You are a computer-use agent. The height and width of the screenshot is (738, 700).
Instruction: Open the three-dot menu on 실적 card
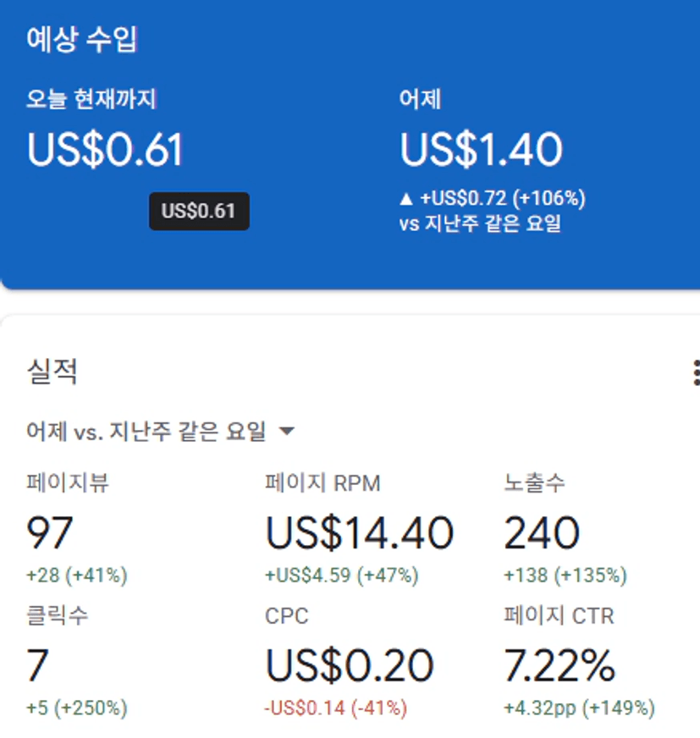pos(695,372)
